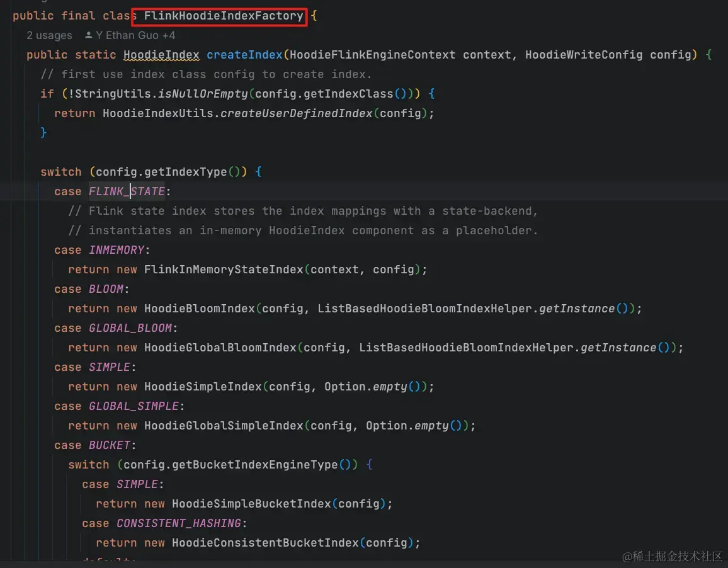
Task: Click the '2 usages' inlay hint
Action: (x=49, y=35)
